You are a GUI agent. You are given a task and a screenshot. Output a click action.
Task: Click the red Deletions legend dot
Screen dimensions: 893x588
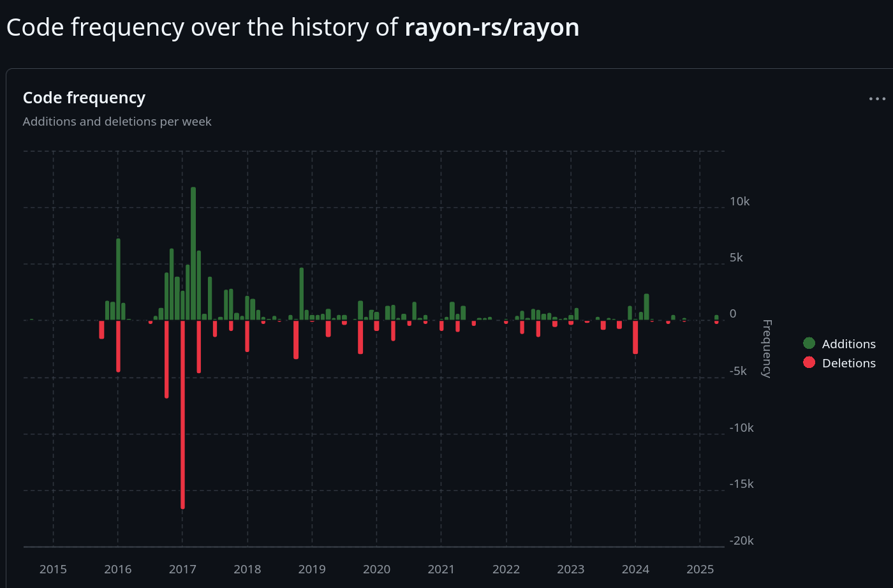(x=809, y=362)
